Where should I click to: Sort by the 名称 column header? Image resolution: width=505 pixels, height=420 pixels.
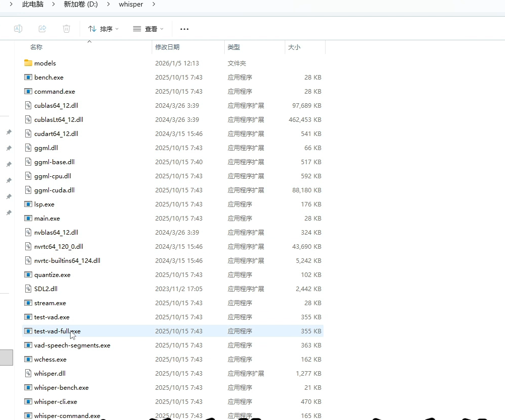pos(36,47)
